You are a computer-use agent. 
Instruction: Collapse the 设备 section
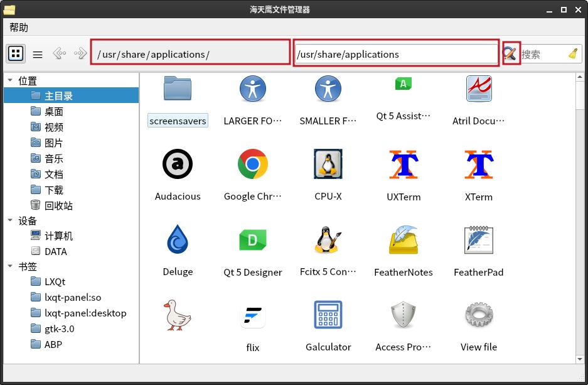(10, 220)
